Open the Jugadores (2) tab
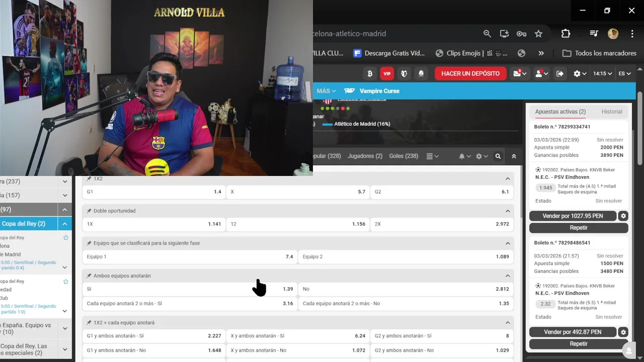This screenshot has width=644, height=362. [365, 156]
